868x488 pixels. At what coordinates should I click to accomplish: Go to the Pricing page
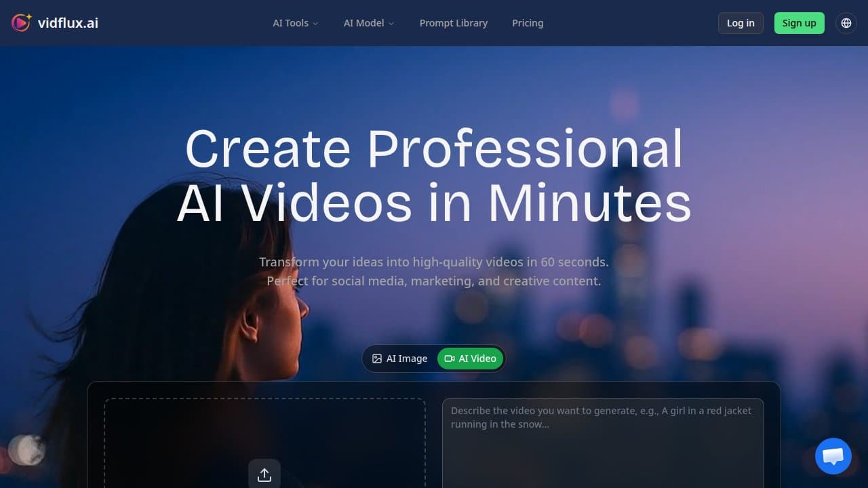point(528,23)
